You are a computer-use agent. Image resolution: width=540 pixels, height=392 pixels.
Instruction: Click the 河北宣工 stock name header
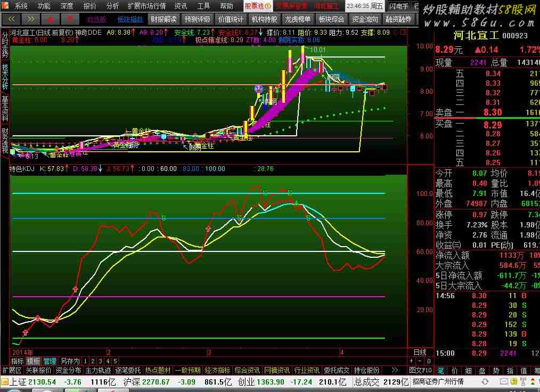click(476, 35)
